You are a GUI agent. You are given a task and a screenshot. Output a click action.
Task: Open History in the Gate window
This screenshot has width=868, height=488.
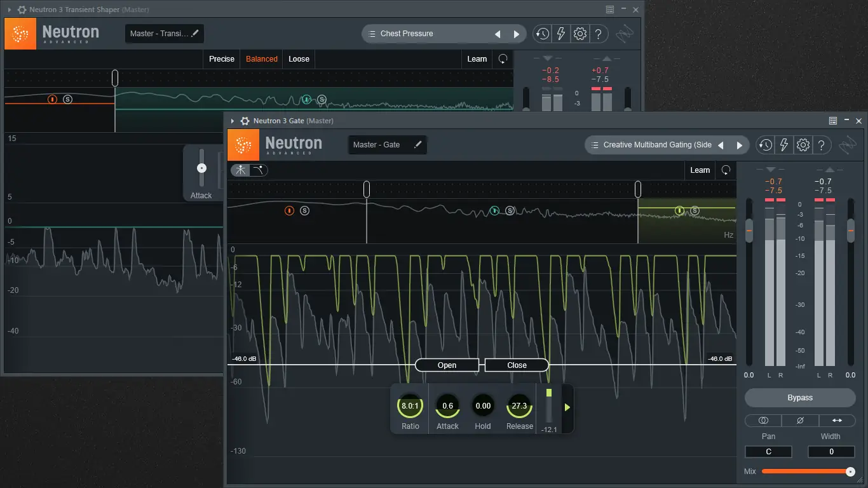(765, 145)
